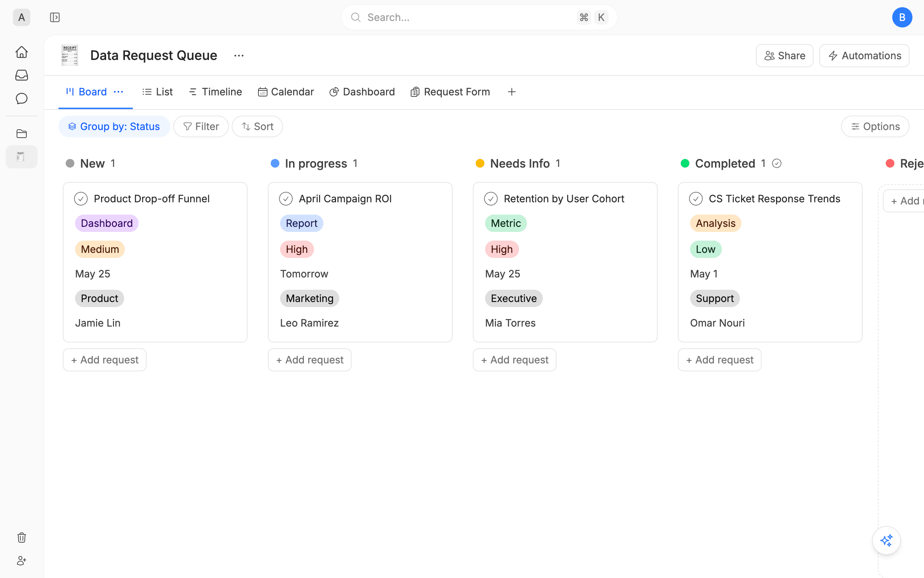Switch to the Calendar tab
924x578 pixels.
coord(286,92)
